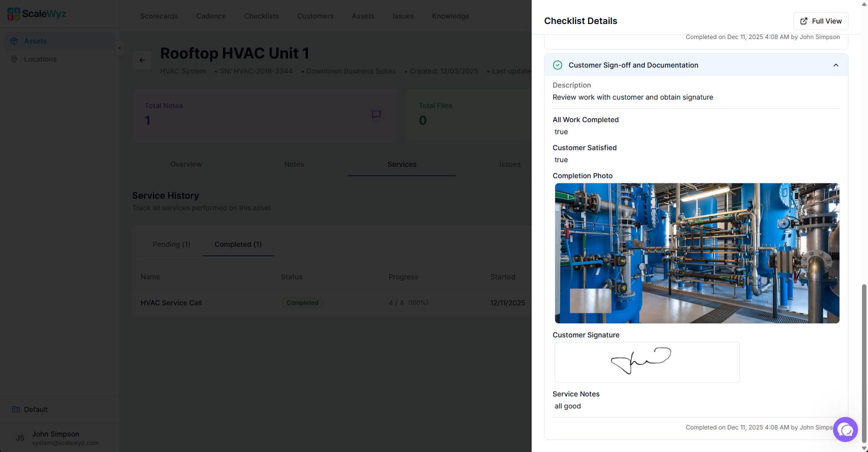Open notes via the speech bubble icon
This screenshot has height=452, width=868.
pos(376,115)
